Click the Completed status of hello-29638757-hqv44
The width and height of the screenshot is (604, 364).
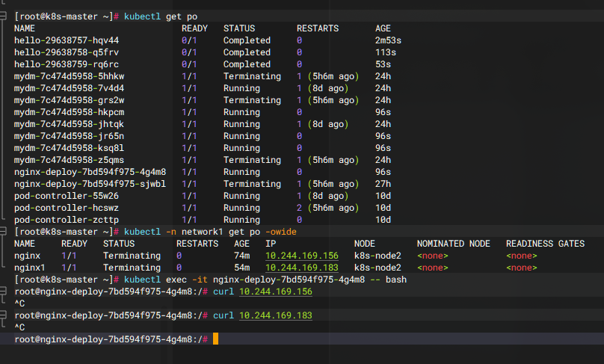point(247,40)
